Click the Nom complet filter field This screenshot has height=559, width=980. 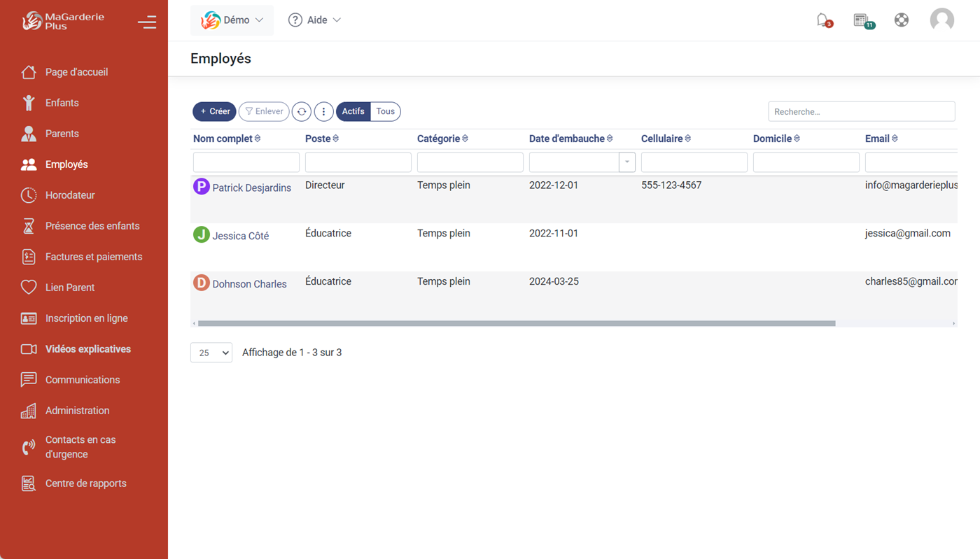pos(246,162)
